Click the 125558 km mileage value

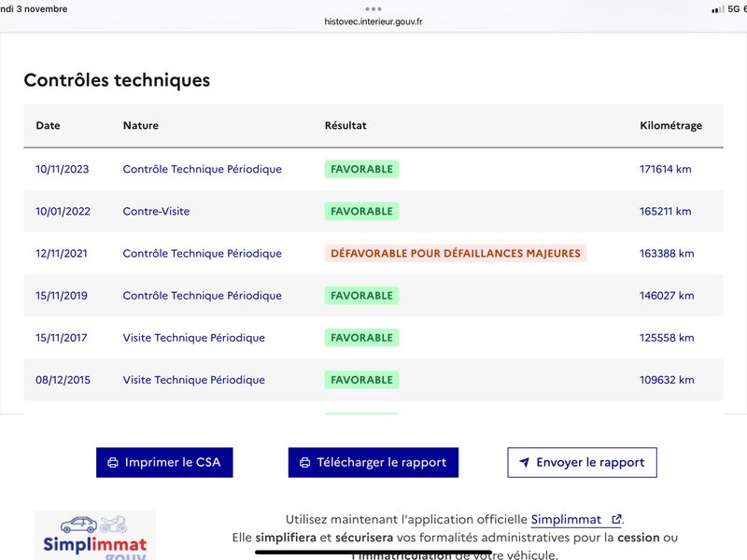[x=667, y=338]
